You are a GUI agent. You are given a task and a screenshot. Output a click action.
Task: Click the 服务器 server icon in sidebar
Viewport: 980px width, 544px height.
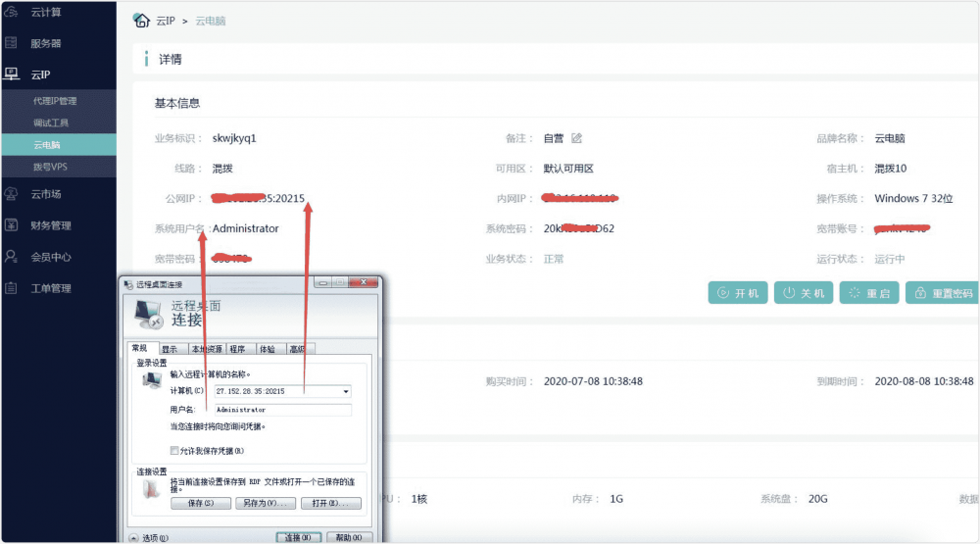point(12,43)
